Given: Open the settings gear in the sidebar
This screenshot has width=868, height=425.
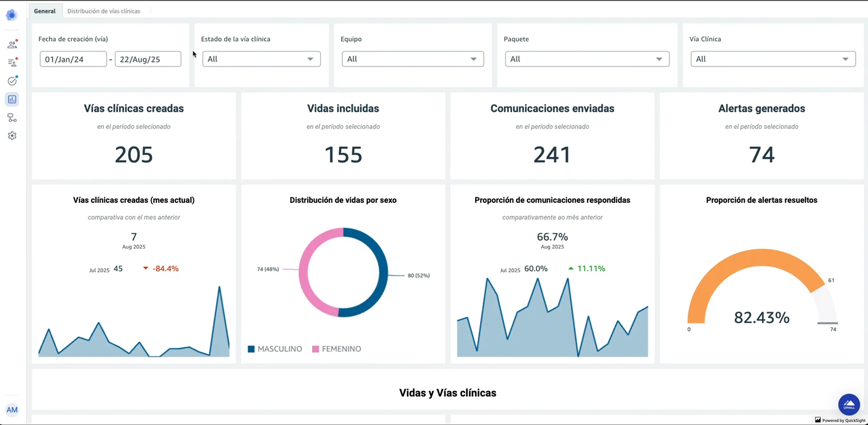Looking at the screenshot, I should [12, 136].
